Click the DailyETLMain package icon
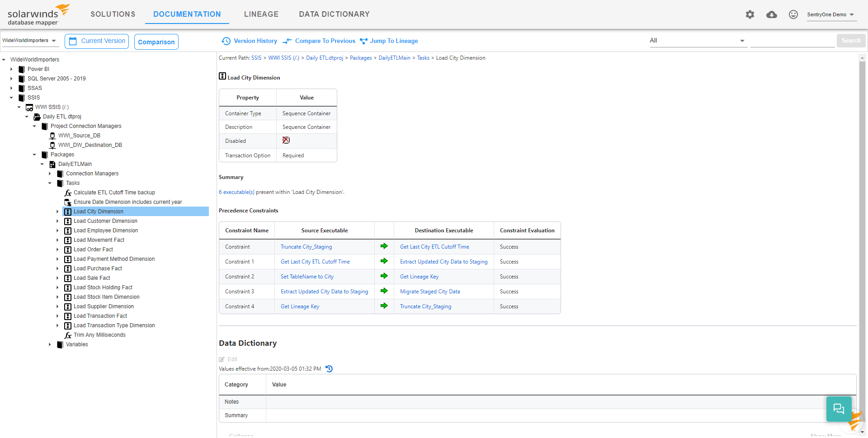The height and width of the screenshot is (438, 868). pos(52,164)
